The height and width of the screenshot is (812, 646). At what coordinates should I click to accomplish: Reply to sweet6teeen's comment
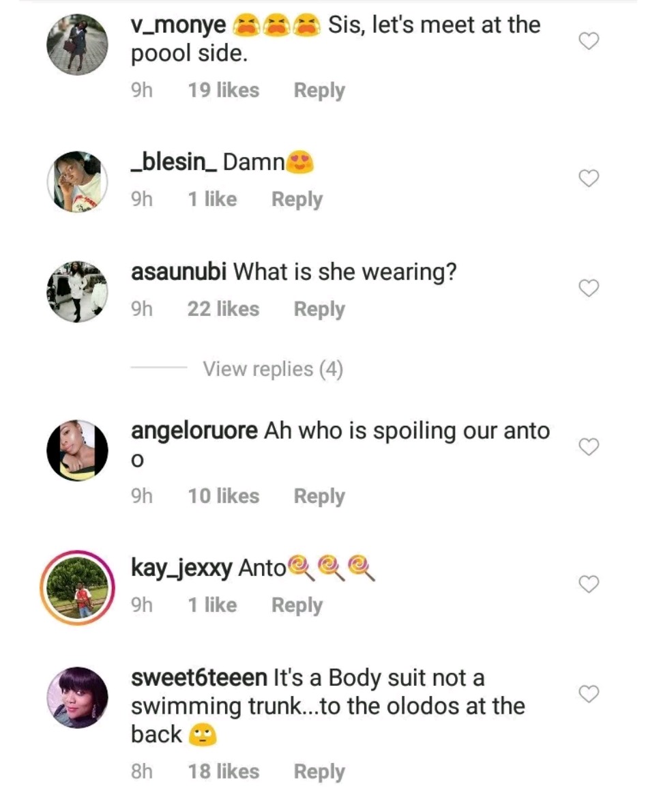coord(319,772)
